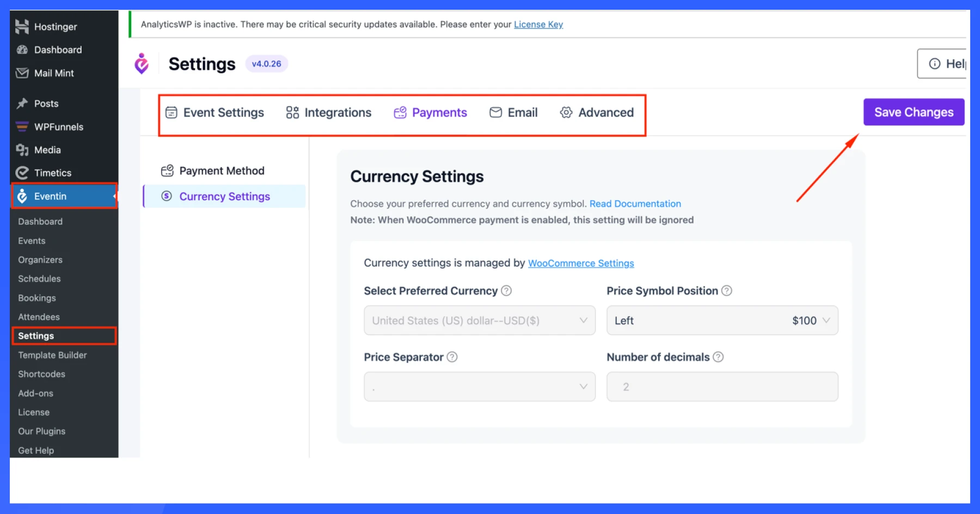Open the Select Preferred Currency dropdown
Viewport: 980px width, 514px height.
480,320
